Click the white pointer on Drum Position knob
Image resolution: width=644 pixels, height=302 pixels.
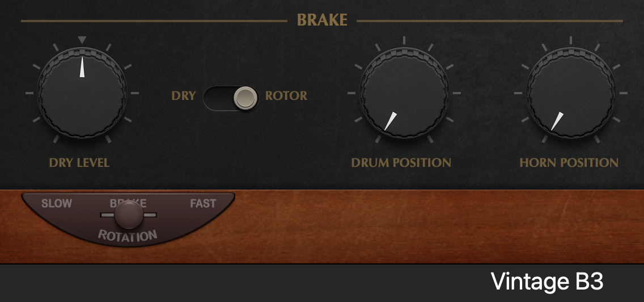coord(391,121)
